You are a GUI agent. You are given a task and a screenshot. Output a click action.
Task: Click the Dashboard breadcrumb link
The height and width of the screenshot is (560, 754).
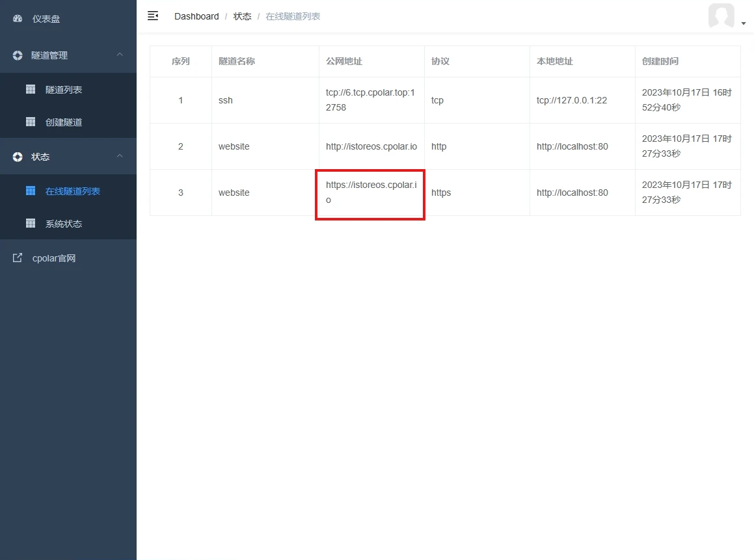196,16
